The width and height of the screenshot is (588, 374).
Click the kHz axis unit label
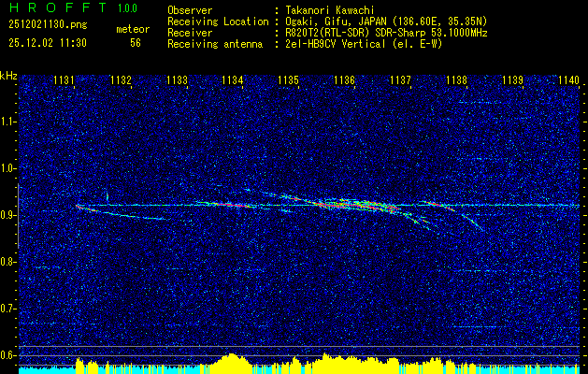[8, 76]
